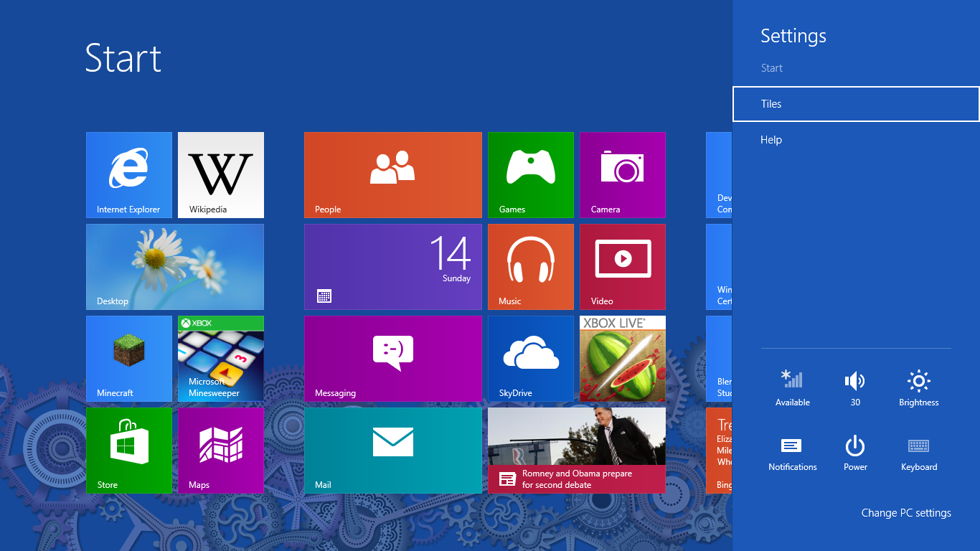This screenshot has width=980, height=551.
Task: Launch the Xbox Live Fruit Ninja tile
Action: (x=623, y=359)
